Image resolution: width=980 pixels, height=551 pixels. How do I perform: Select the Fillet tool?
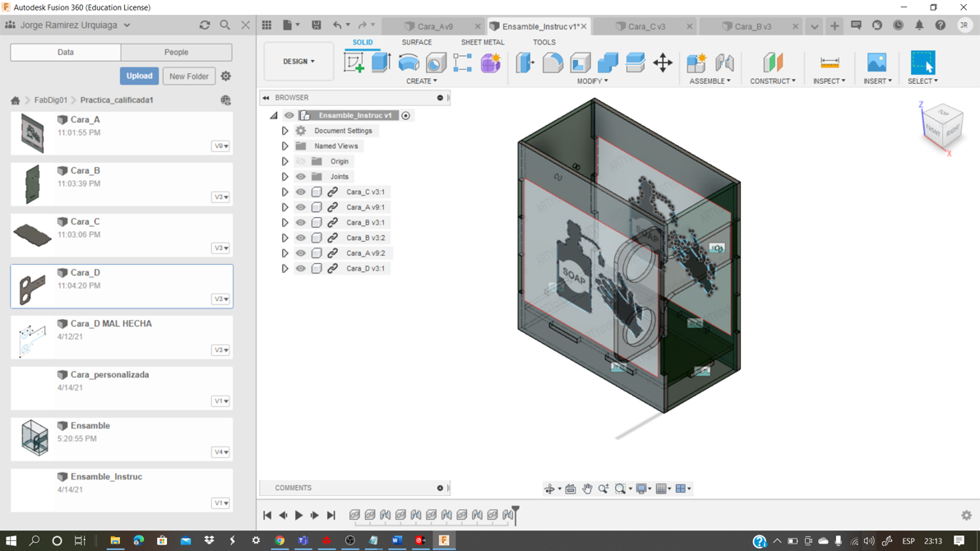click(552, 63)
